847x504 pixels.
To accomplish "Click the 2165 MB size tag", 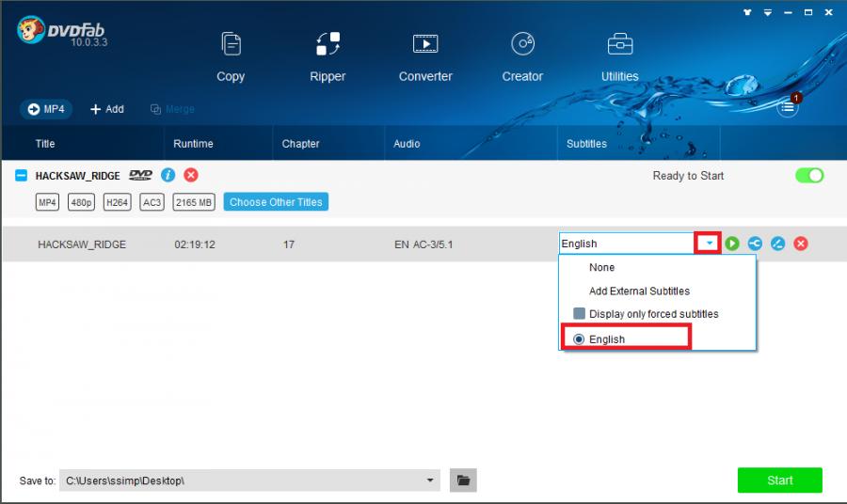I will (193, 202).
